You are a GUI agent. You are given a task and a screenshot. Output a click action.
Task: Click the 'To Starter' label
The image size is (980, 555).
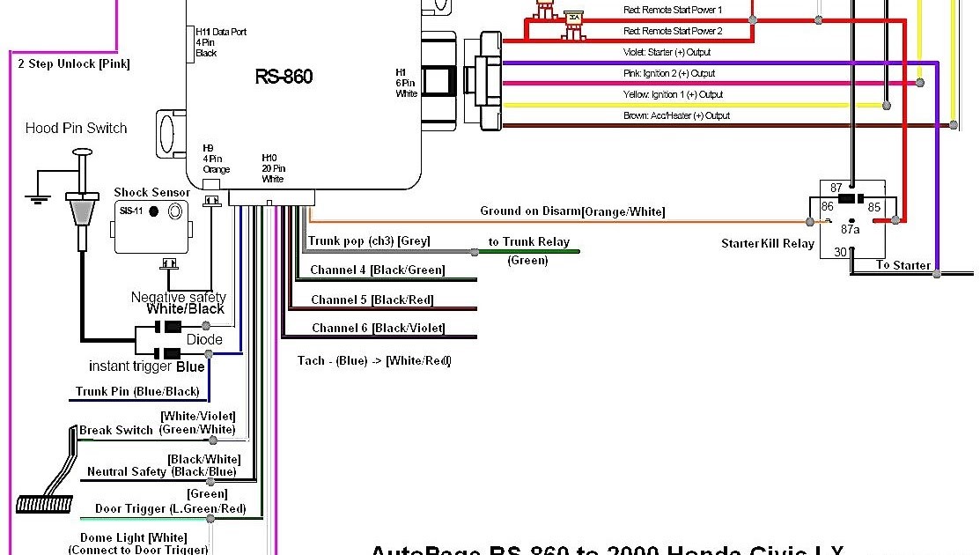coord(903,265)
